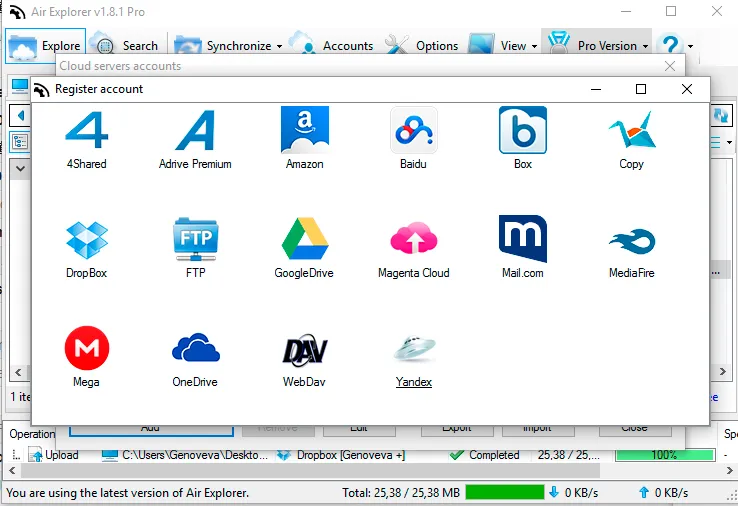Expand the View dropdown arrow

[x=534, y=46]
